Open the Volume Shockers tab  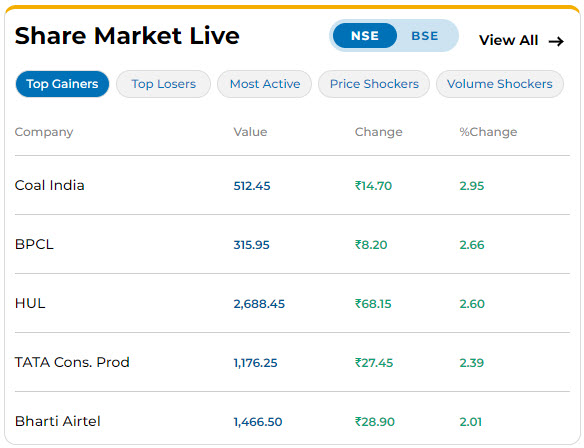click(x=500, y=84)
